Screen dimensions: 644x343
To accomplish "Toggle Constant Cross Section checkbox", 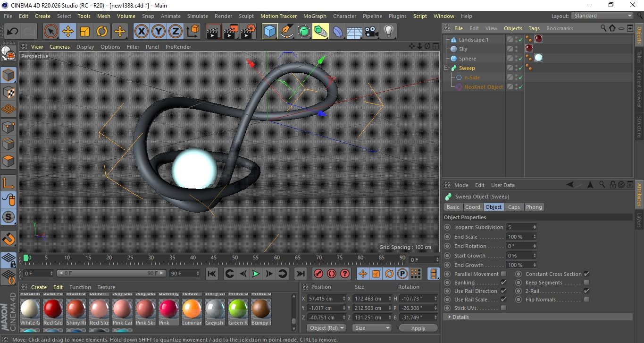I will (x=586, y=274).
